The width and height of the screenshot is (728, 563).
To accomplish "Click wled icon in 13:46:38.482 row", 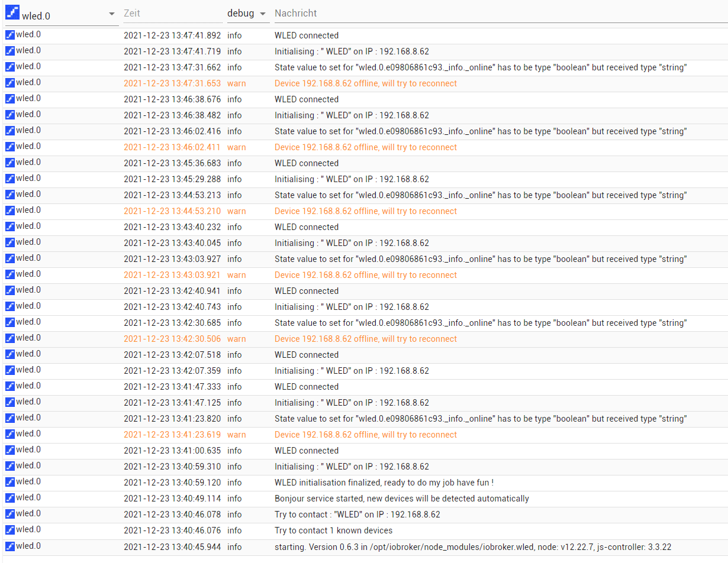I will click(x=10, y=115).
